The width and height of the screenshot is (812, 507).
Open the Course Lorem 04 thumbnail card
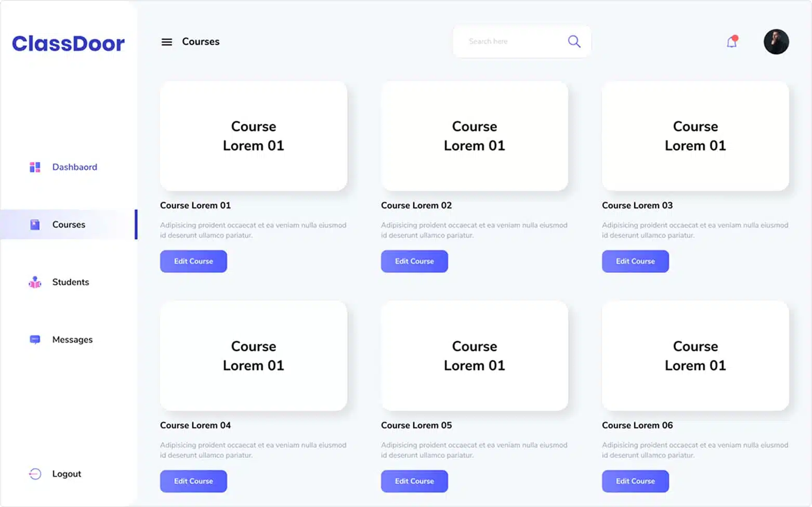coord(254,356)
